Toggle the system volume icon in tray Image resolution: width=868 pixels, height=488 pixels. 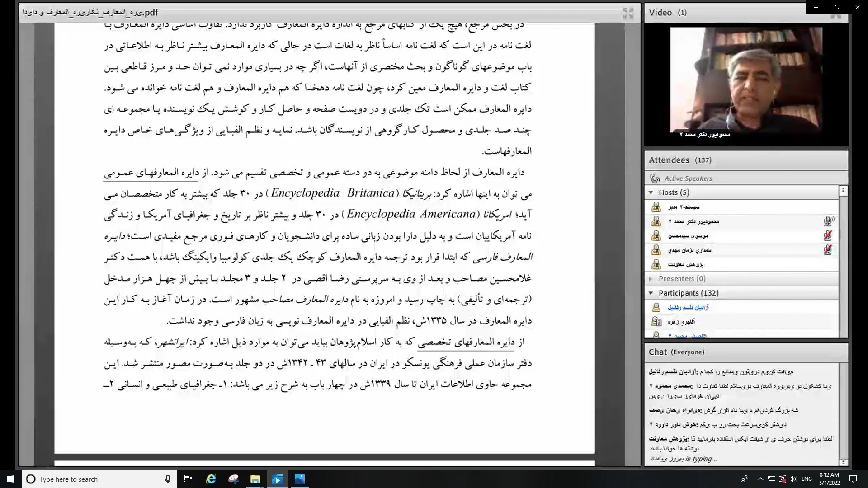click(793, 479)
